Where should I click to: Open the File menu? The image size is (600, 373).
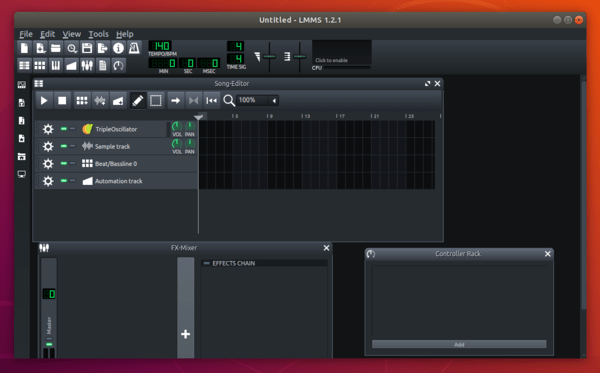pos(26,34)
